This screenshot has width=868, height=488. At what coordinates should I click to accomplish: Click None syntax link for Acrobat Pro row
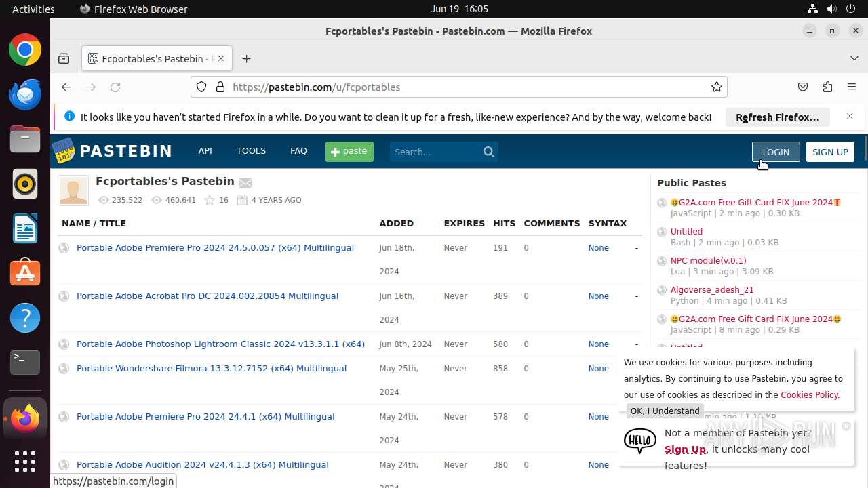pos(599,296)
